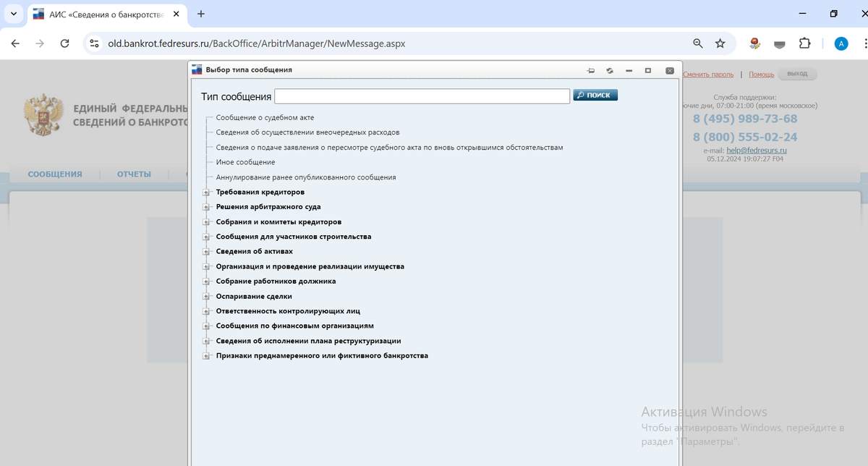Click the support phone number 8 (495) 989-73-68
Screen dimensions: 868x466
point(745,119)
